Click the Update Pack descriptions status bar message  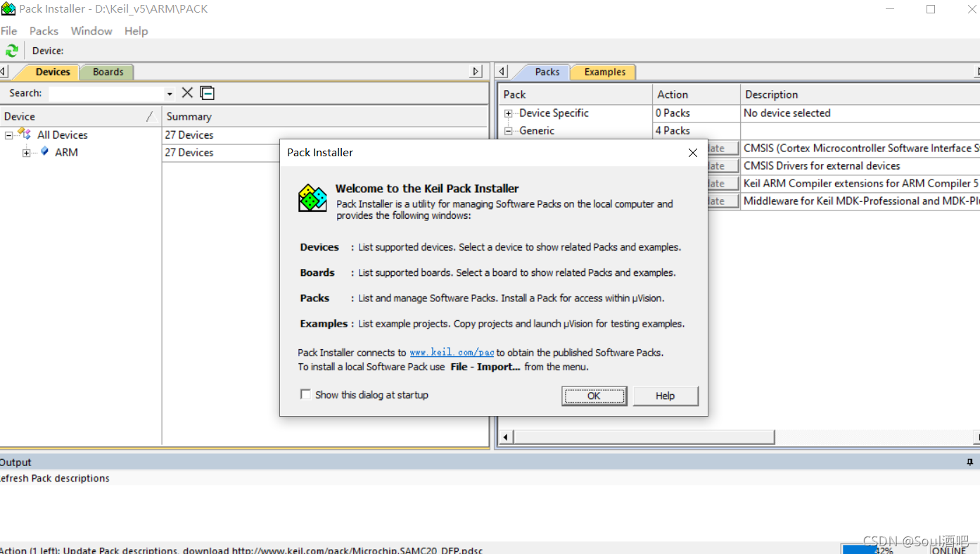[x=241, y=550]
